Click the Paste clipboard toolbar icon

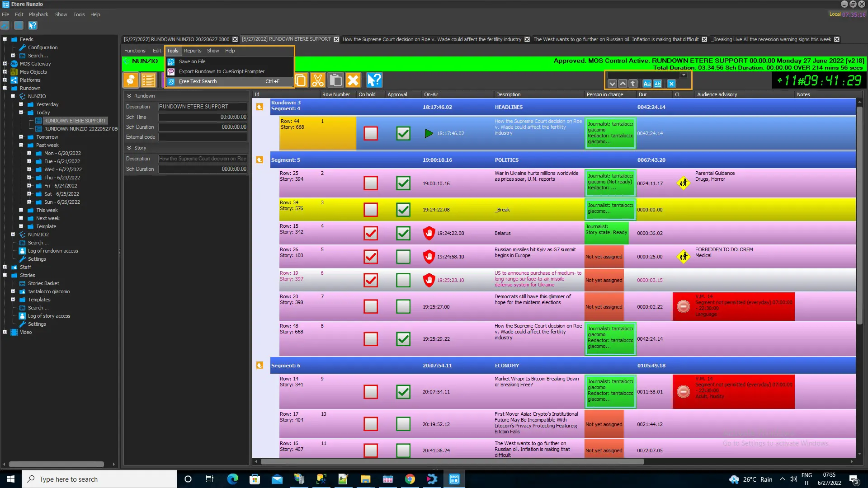click(335, 80)
